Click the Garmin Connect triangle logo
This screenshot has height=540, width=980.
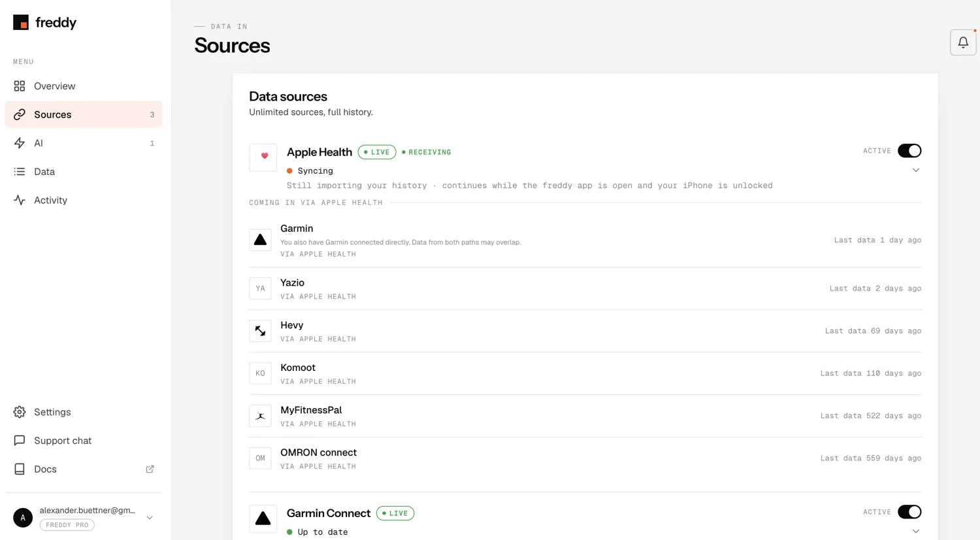[263, 518]
